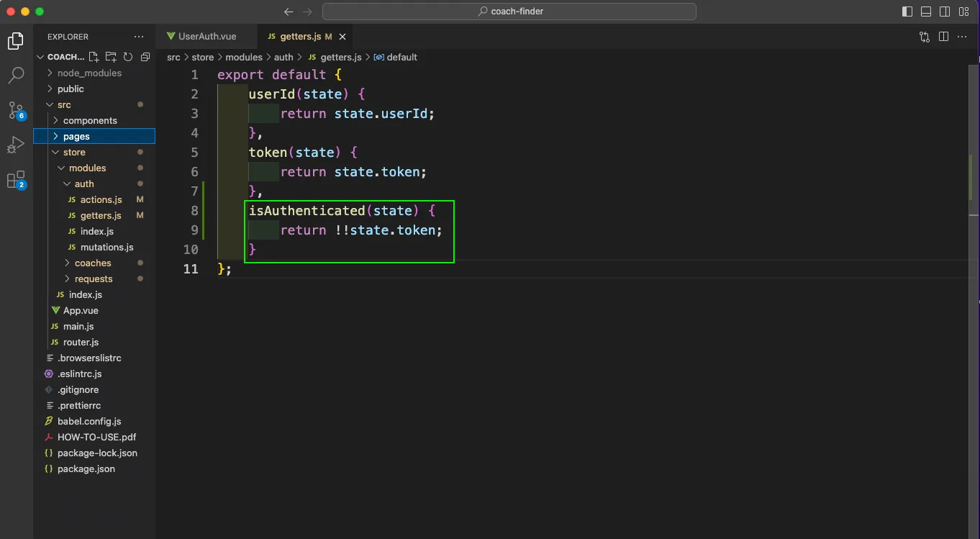Image resolution: width=980 pixels, height=539 pixels.
Task: Open the Explorer view icon in activity bar
Action: (15, 41)
